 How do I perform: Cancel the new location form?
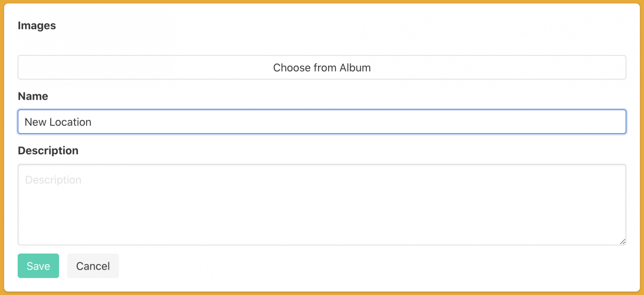tap(93, 266)
